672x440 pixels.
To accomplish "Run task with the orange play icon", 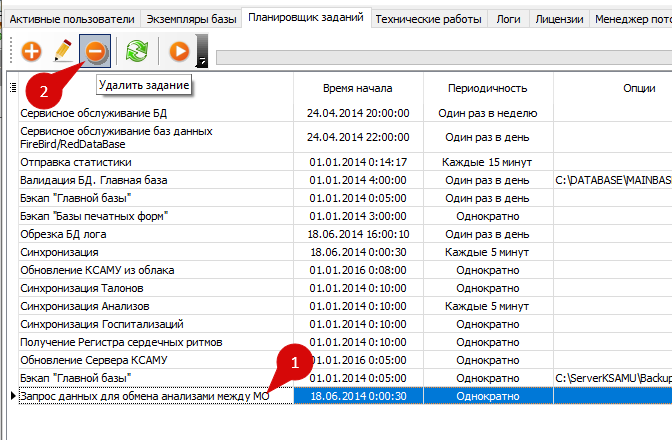I will pos(179,50).
